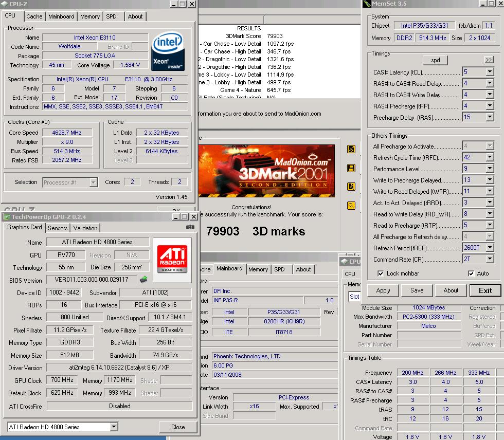The width and height of the screenshot is (504, 440).
Task: Open the RAS# Precharge (tRP) dropdown
Action: (x=490, y=106)
